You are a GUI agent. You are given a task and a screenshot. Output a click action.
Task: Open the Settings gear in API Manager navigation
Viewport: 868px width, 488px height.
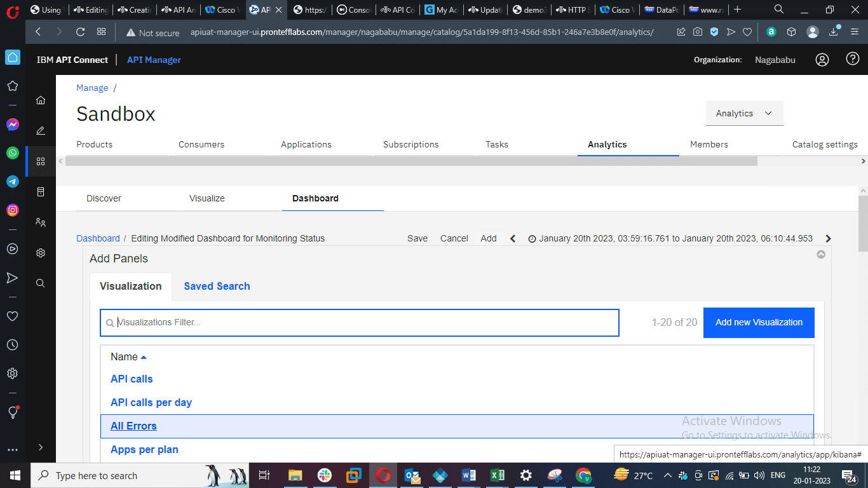(x=41, y=253)
